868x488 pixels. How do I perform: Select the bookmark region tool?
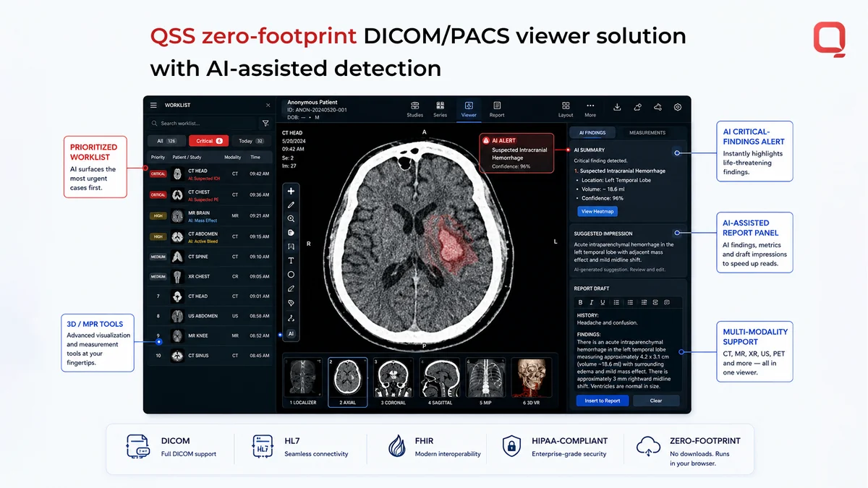(x=291, y=247)
